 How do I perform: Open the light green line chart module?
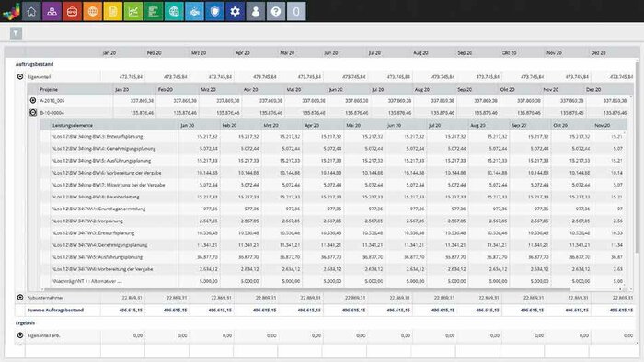(x=133, y=11)
